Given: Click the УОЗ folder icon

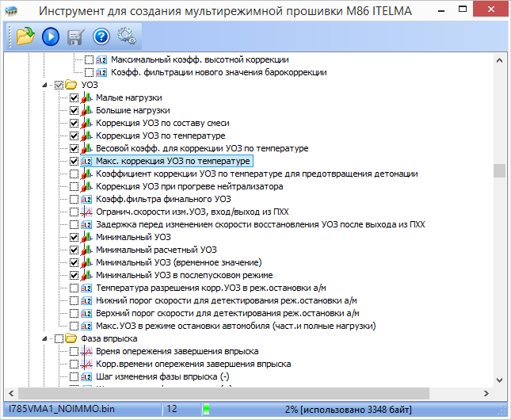Looking at the screenshot, I should click(x=71, y=85).
